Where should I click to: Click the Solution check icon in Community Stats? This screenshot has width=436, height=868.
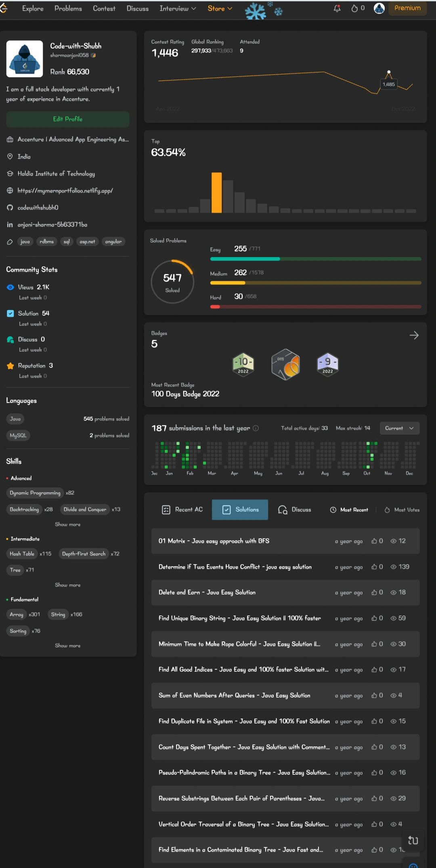point(10,314)
